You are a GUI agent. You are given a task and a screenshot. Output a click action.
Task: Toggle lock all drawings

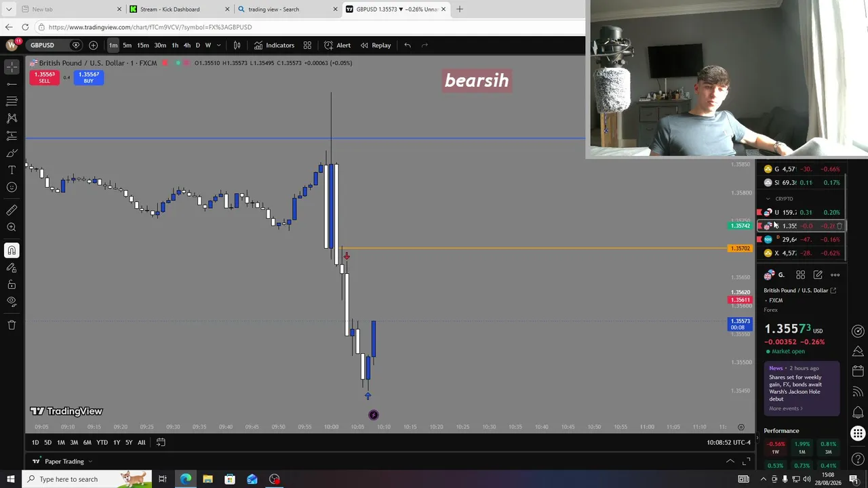pyautogui.click(x=12, y=285)
